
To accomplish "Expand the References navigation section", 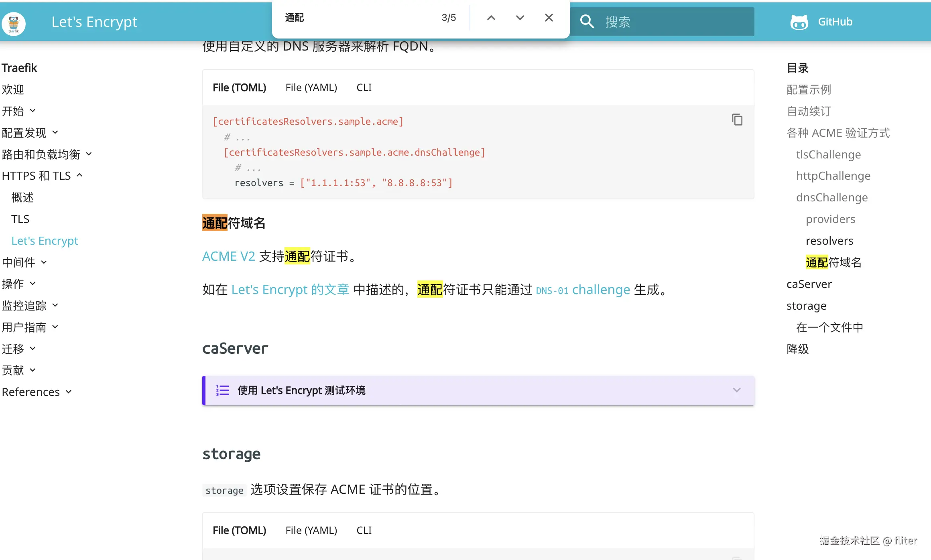I will coord(68,392).
